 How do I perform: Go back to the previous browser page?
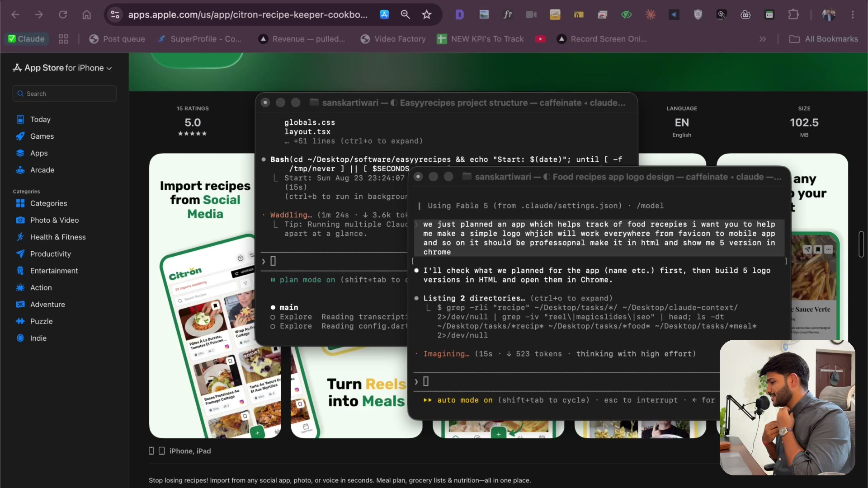pos(15,14)
